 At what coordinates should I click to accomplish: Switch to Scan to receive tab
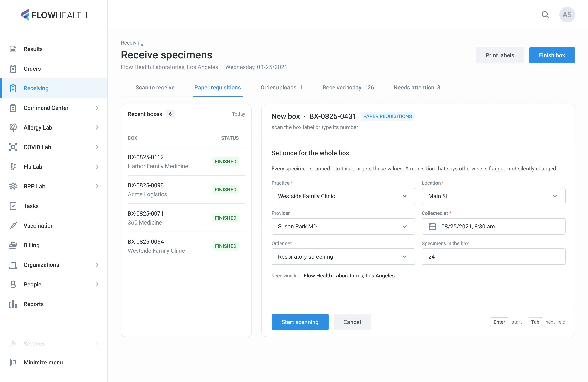pos(155,87)
